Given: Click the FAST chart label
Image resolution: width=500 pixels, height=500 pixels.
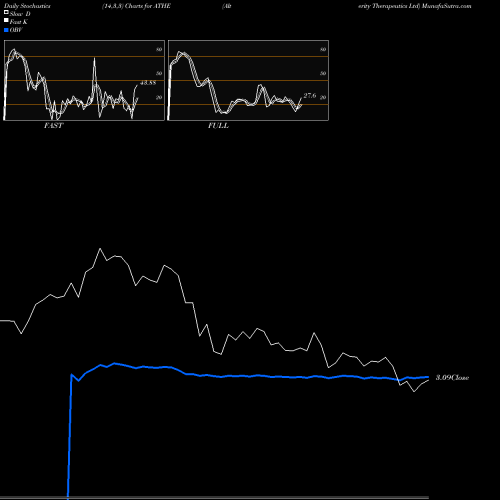Looking at the screenshot, I should [53, 126].
